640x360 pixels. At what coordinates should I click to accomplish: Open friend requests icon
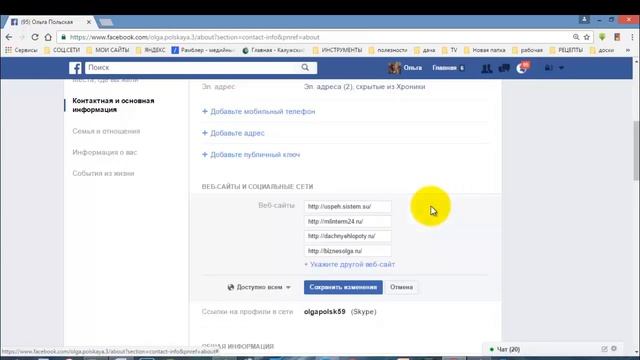point(487,68)
